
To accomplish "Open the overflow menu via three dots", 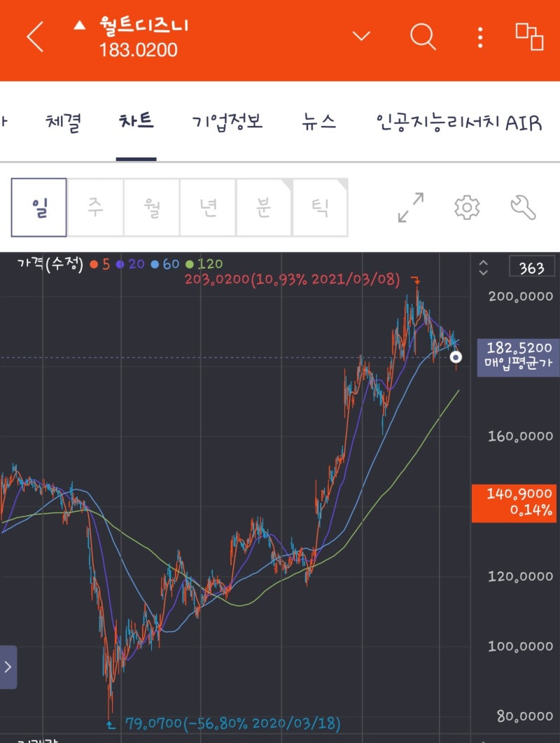I will click(x=480, y=37).
